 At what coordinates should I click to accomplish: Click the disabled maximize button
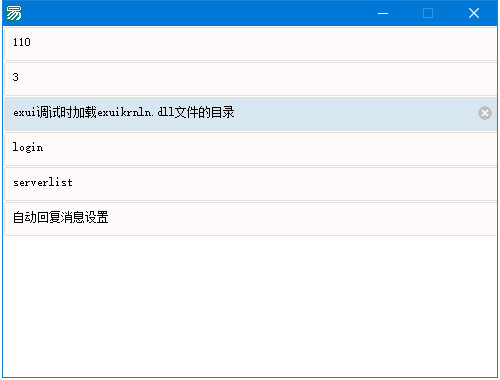[x=428, y=13]
